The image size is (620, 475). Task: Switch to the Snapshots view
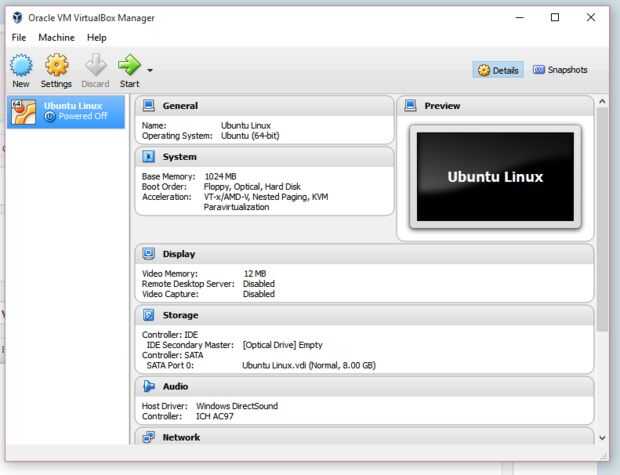(560, 70)
